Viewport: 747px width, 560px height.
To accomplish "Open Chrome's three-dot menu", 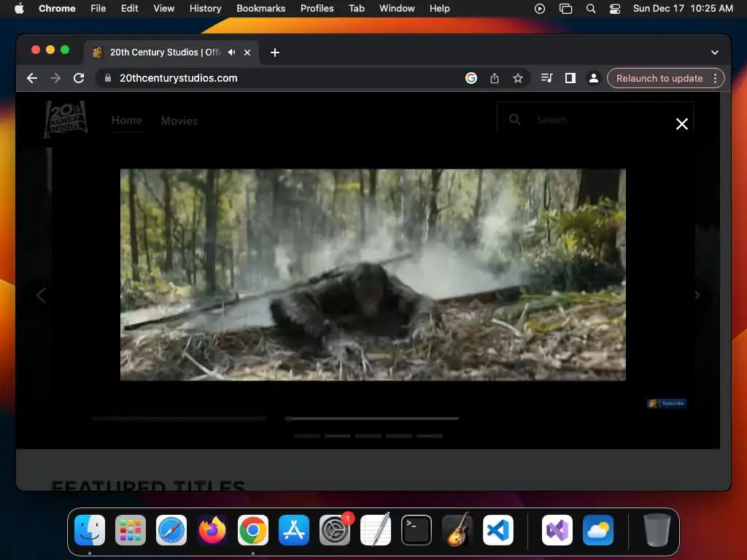I will [715, 78].
